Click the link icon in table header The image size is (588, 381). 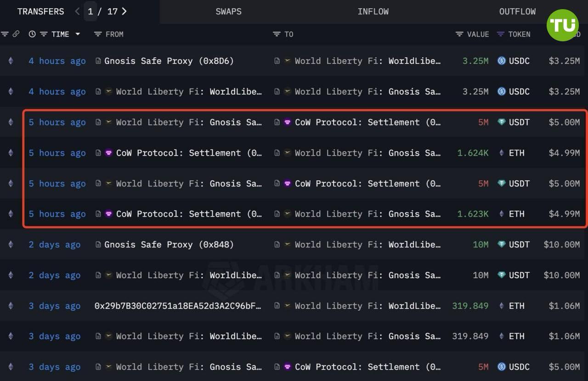tap(16, 34)
